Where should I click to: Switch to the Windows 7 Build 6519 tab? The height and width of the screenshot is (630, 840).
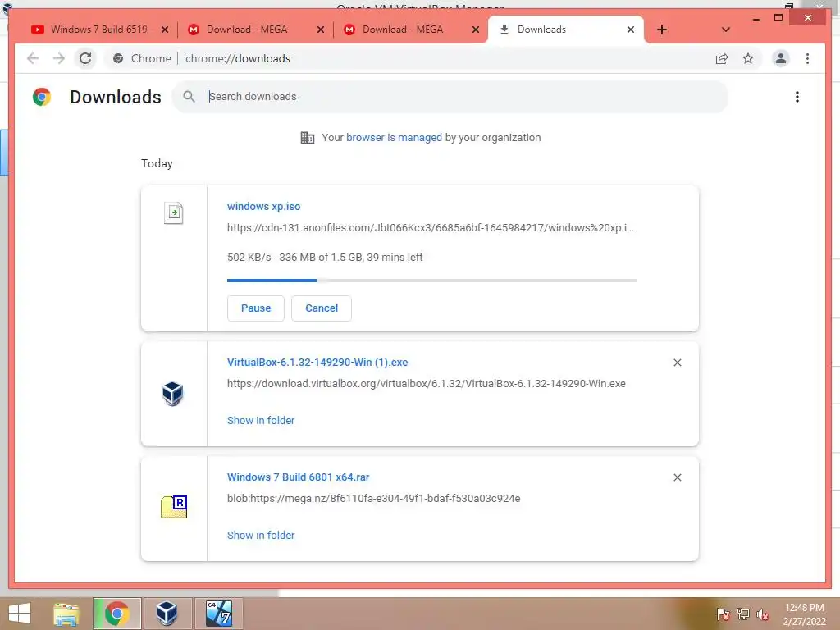point(98,30)
